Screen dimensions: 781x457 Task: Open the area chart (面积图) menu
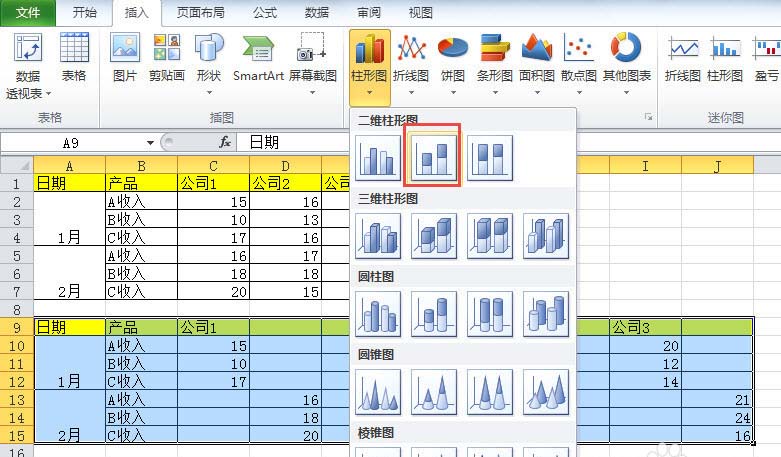(x=537, y=63)
